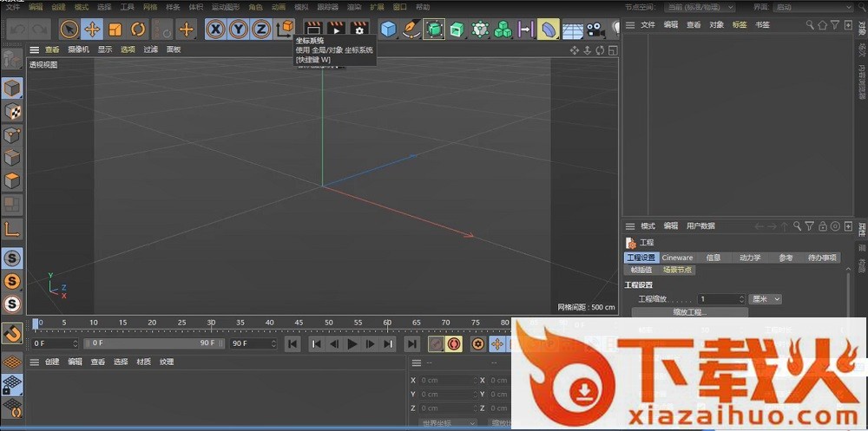The image size is (868, 431).
Task: Open the viewport hamburger menu
Action: [x=35, y=49]
